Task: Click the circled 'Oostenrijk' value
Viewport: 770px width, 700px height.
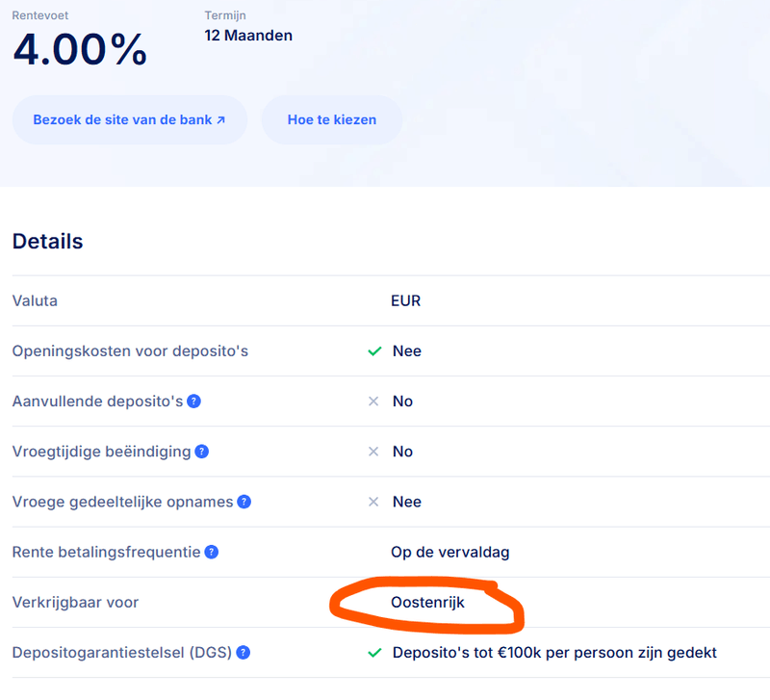Action: point(427,603)
